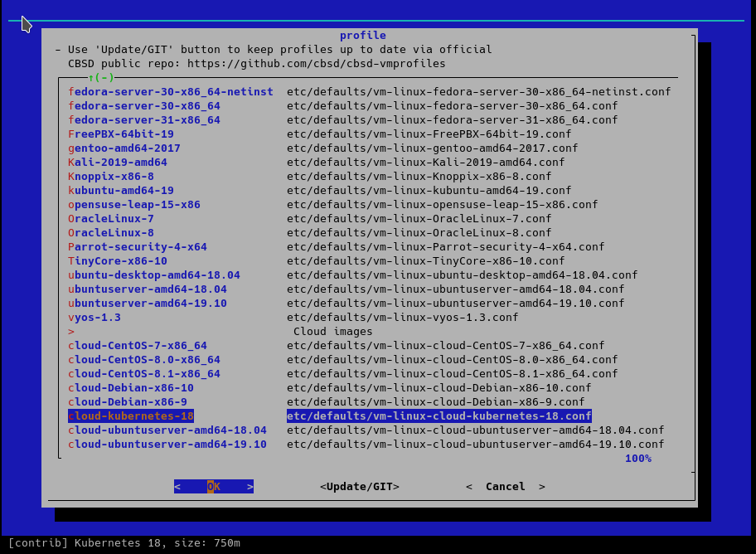Select the ubuntu-desktop-amd64-18.04 profile
This screenshot has width=756, height=554.
pyautogui.click(x=154, y=275)
